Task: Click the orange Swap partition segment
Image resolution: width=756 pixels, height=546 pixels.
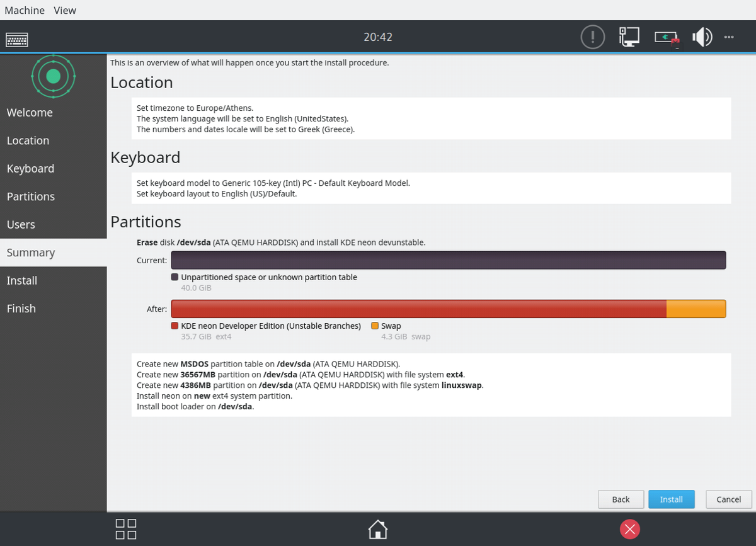Action: tap(696, 309)
